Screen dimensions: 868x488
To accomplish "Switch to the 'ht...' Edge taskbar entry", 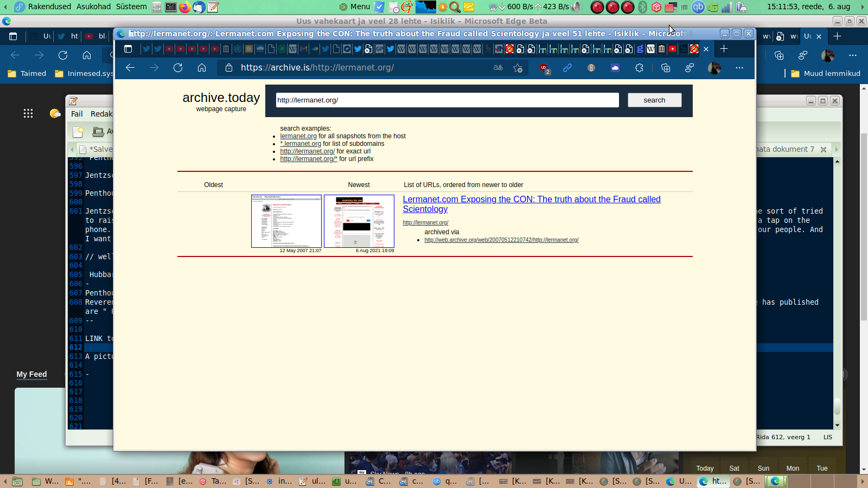I will (x=713, y=481).
